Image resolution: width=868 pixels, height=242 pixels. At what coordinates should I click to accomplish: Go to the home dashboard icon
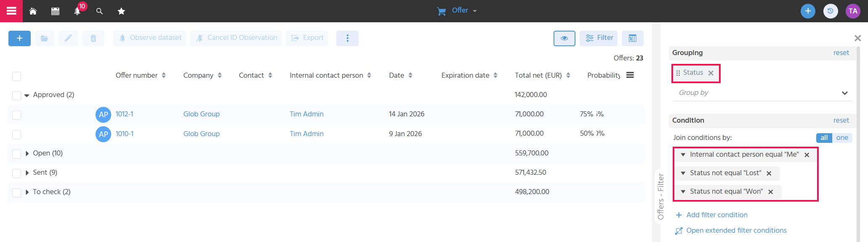click(x=33, y=11)
